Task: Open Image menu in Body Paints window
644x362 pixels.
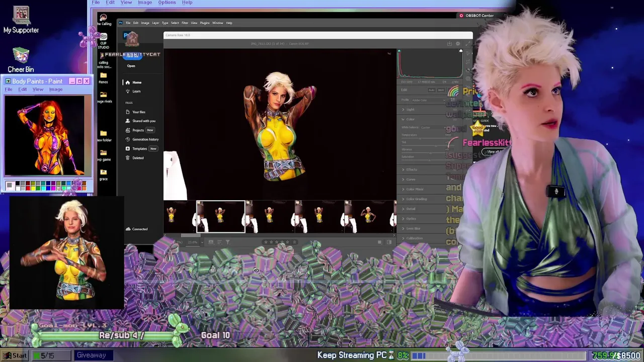Action: click(x=56, y=89)
